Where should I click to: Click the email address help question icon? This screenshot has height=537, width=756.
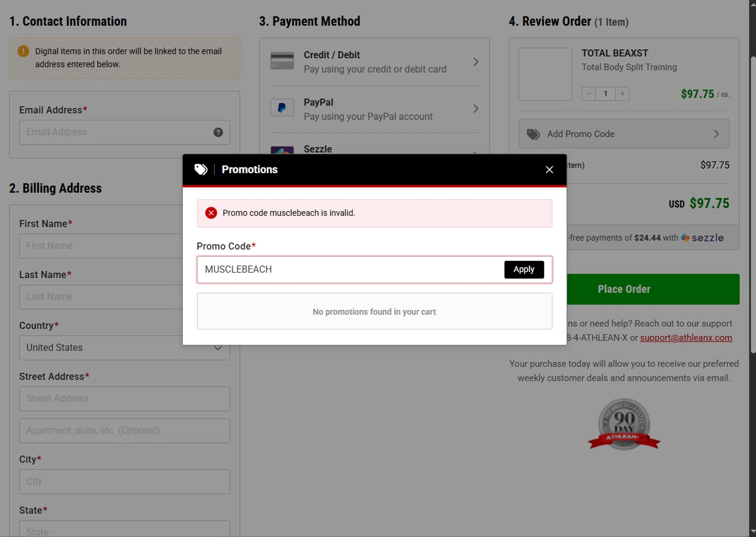click(218, 132)
